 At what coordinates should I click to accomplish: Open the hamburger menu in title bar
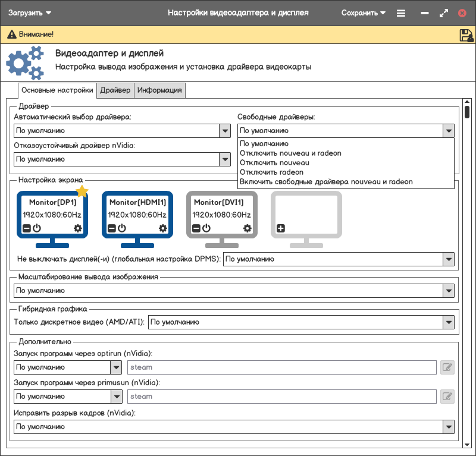click(401, 13)
